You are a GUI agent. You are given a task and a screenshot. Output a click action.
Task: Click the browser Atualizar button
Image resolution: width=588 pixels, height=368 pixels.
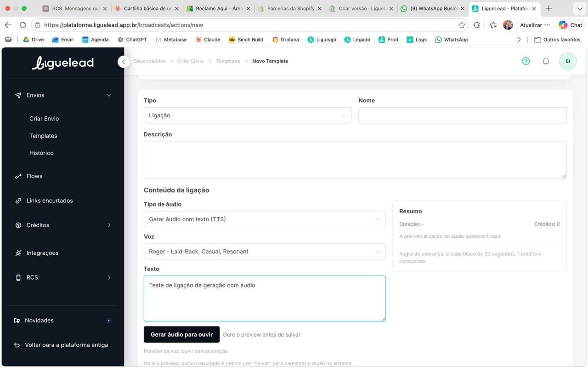click(x=535, y=25)
